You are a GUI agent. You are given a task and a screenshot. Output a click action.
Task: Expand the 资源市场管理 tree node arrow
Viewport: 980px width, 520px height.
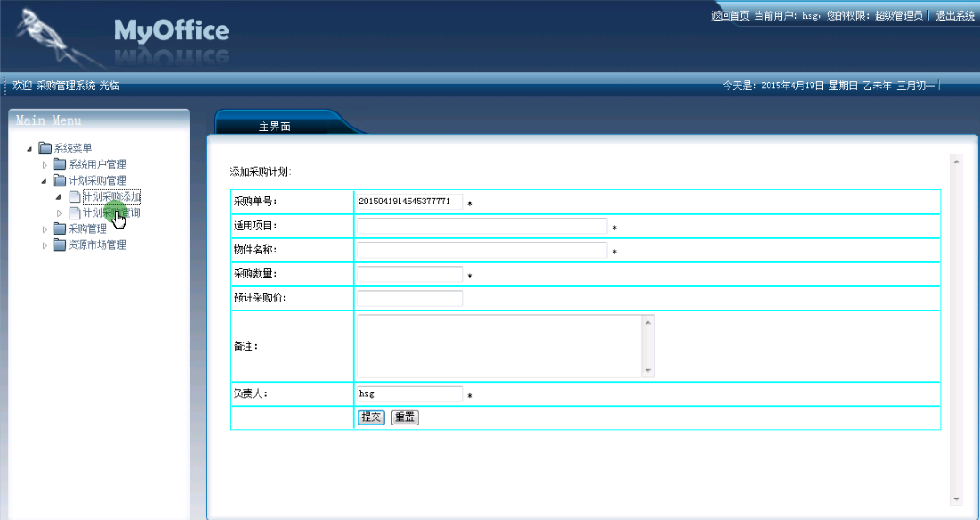pyautogui.click(x=45, y=244)
